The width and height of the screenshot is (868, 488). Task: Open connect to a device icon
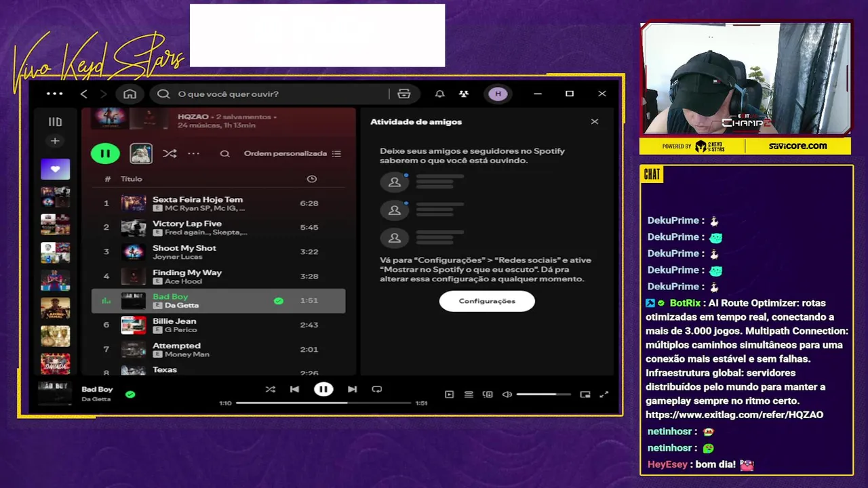coord(488,394)
